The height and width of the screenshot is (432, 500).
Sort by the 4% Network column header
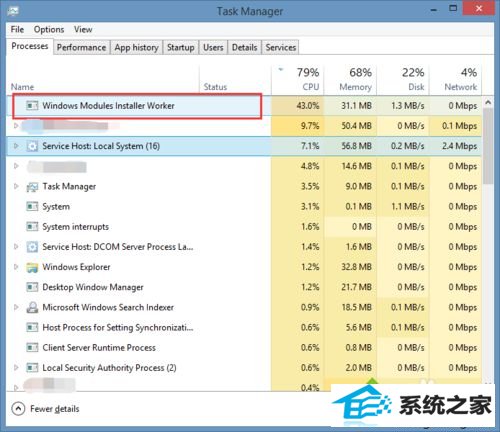pyautogui.click(x=455, y=79)
